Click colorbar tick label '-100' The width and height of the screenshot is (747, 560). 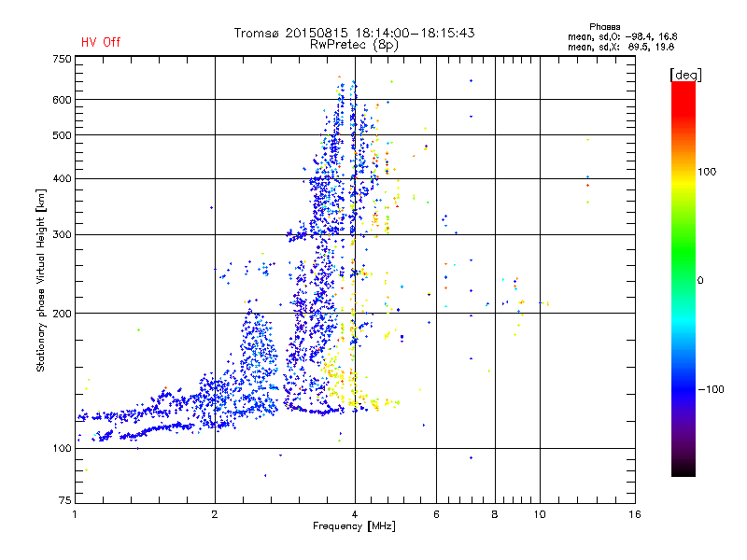pyautogui.click(x=711, y=389)
